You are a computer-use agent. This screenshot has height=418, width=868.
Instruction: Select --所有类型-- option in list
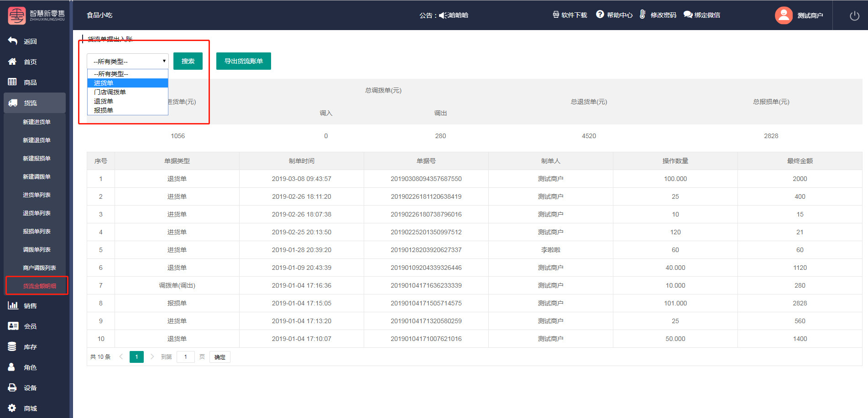coord(128,74)
